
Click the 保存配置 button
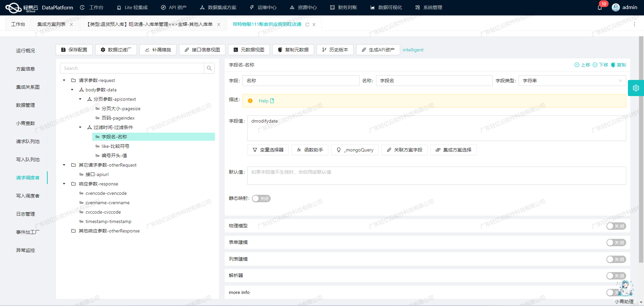click(74, 50)
